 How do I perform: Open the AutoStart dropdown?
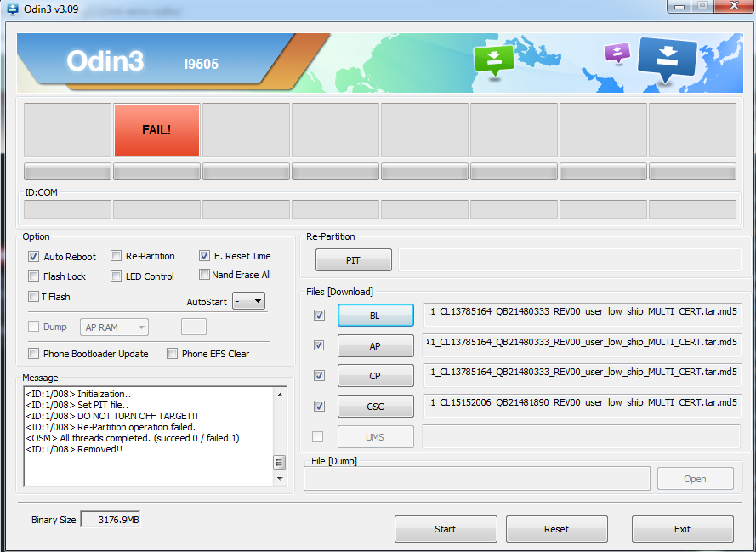pos(248,301)
